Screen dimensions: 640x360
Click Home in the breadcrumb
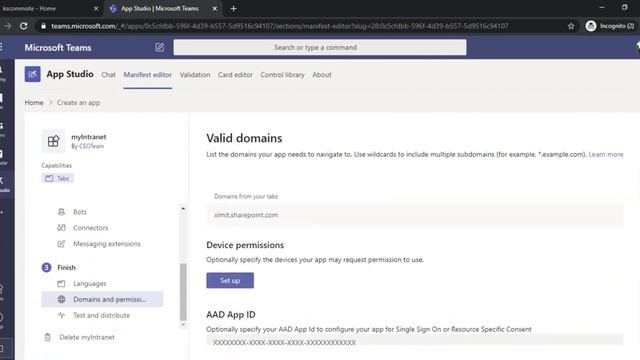(34, 102)
